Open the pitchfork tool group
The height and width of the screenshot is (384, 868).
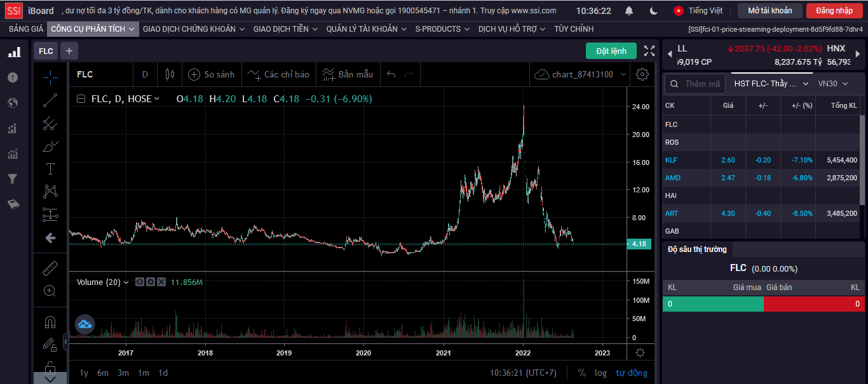[50, 124]
